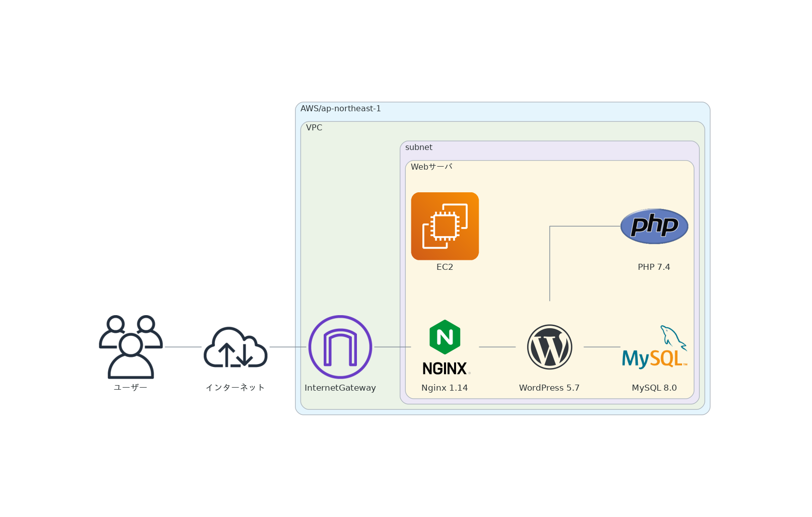This screenshot has height=517, width=812.
Task: Select the orange EC2 icon
Action: [445, 226]
